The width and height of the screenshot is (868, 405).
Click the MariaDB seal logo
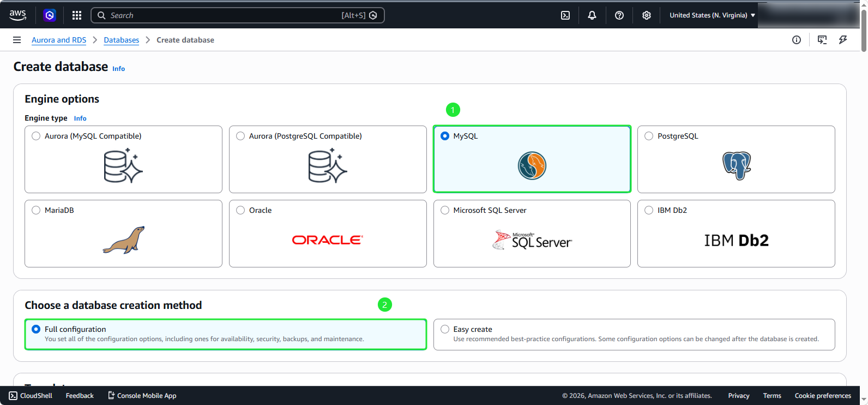click(x=124, y=240)
